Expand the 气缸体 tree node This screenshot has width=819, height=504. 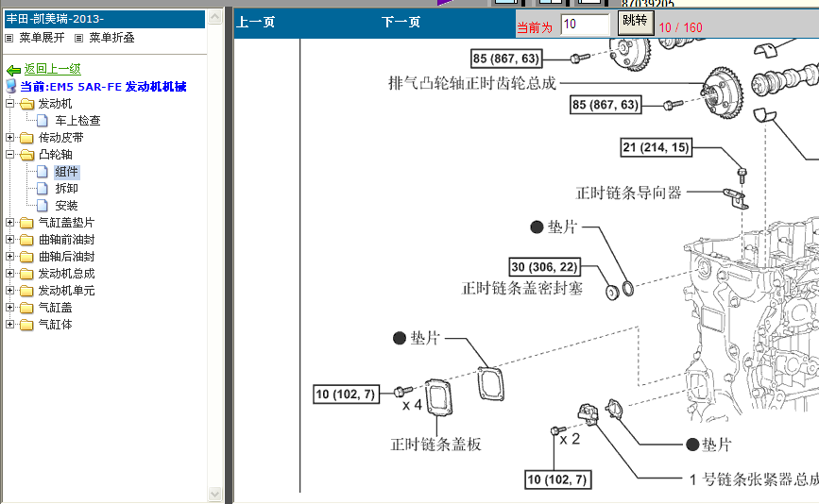9,324
